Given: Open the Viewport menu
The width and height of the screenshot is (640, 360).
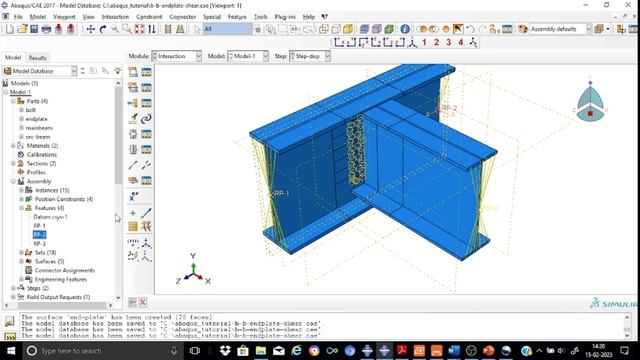Looking at the screenshot, I should (64, 17).
